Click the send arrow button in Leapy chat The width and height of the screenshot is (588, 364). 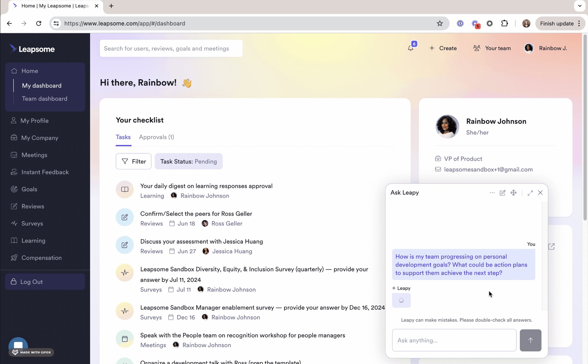530,340
